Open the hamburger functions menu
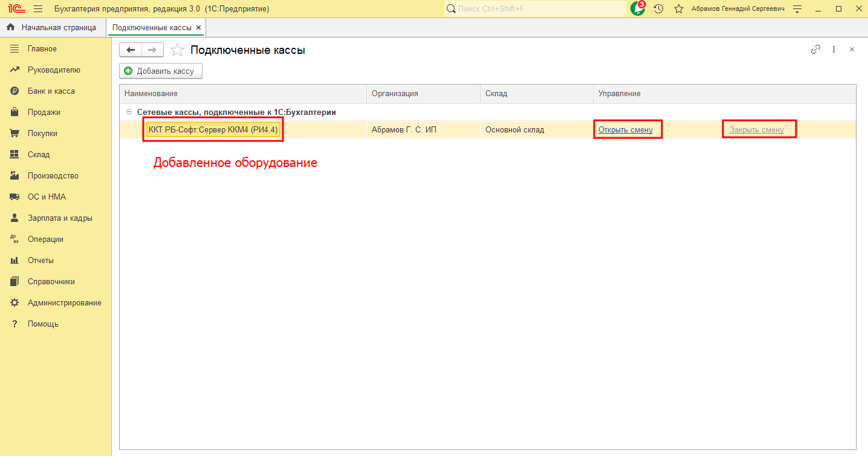Image resolution: width=868 pixels, height=456 pixels. pyautogui.click(x=38, y=9)
